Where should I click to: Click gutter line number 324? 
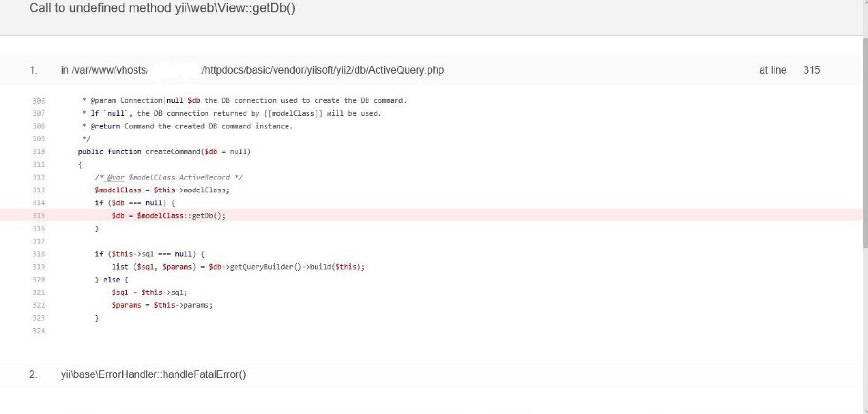(x=38, y=331)
